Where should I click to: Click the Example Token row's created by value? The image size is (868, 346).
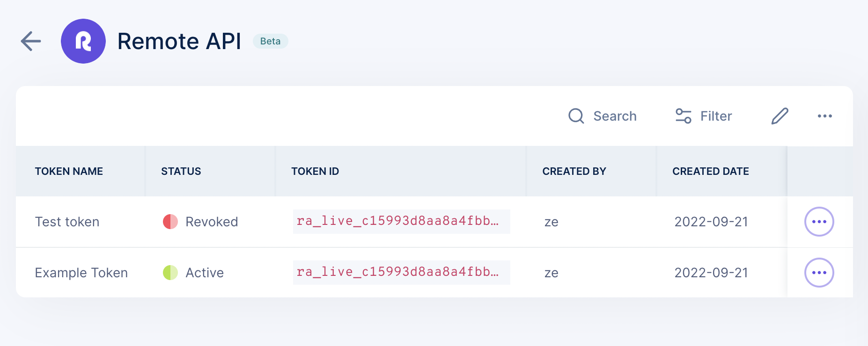(x=552, y=273)
